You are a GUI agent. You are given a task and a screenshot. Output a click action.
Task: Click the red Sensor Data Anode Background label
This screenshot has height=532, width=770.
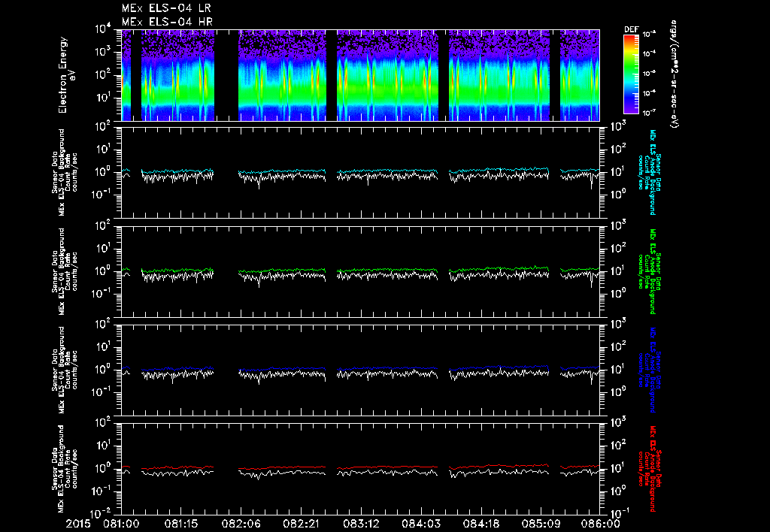(x=649, y=469)
